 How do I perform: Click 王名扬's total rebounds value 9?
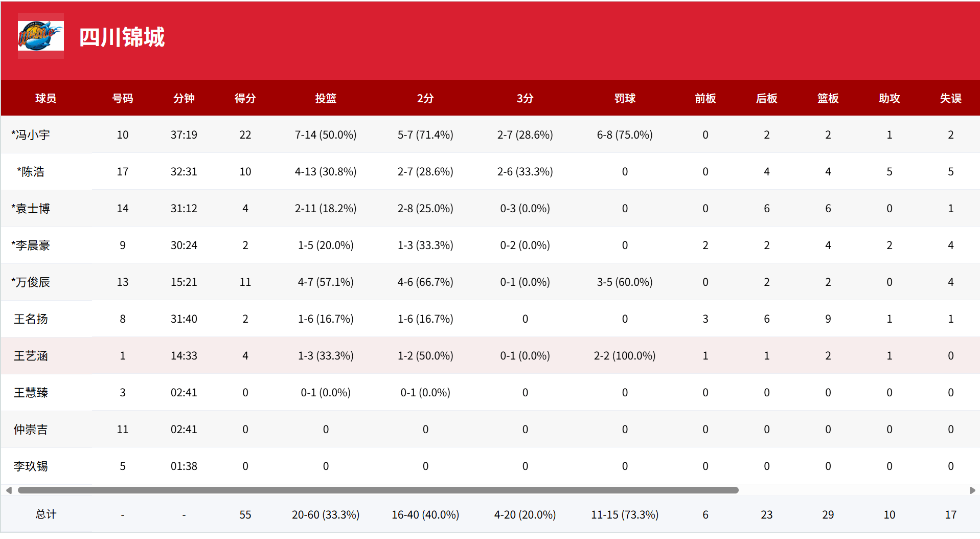click(x=828, y=319)
